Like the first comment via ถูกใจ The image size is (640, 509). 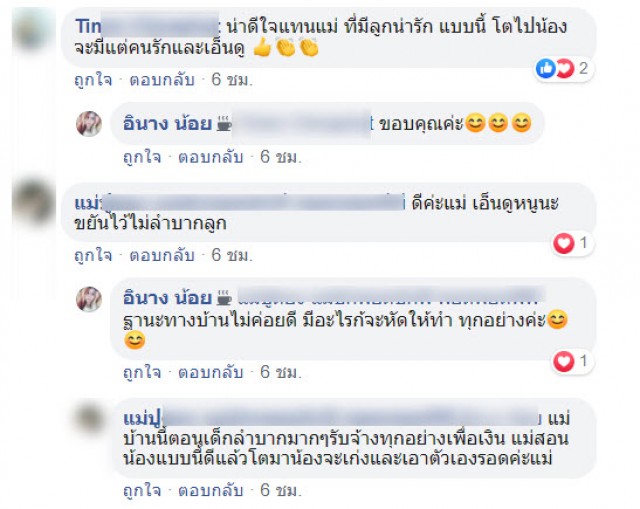click(x=93, y=80)
